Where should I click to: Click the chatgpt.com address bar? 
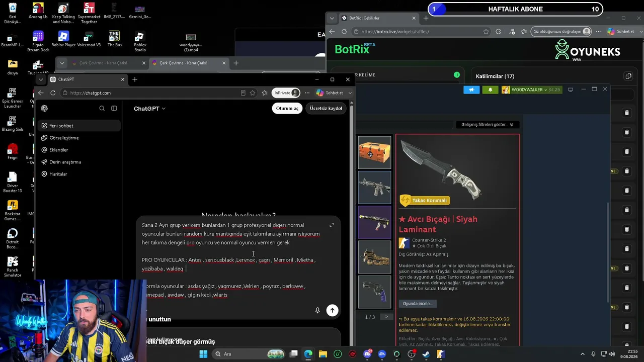coord(151,93)
